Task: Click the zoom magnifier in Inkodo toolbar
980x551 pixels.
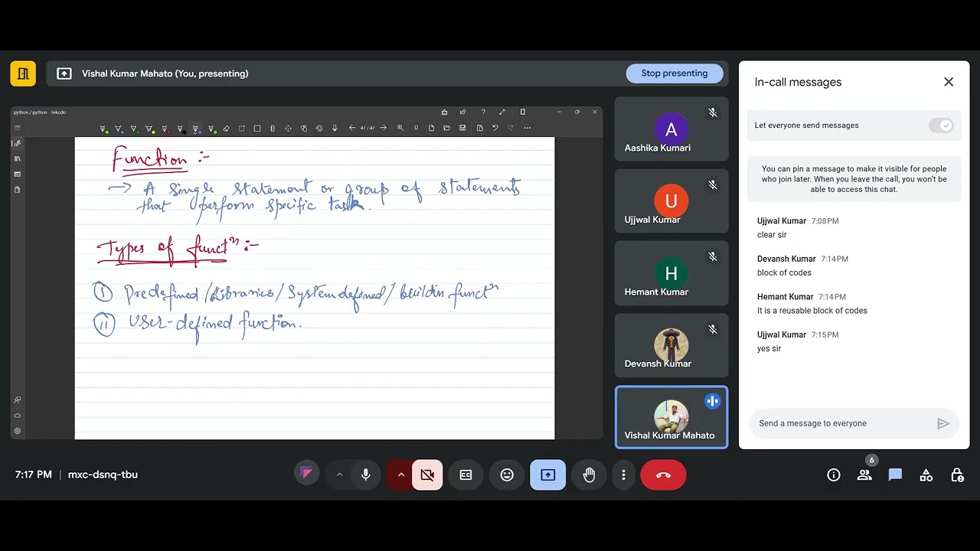Action: click(x=400, y=128)
